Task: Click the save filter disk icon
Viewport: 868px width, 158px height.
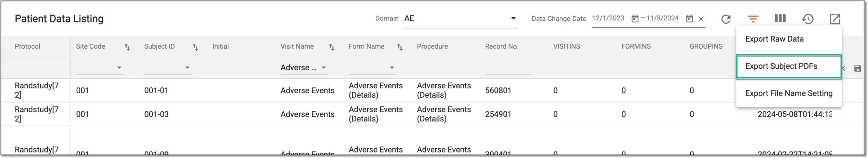Action: tap(857, 68)
